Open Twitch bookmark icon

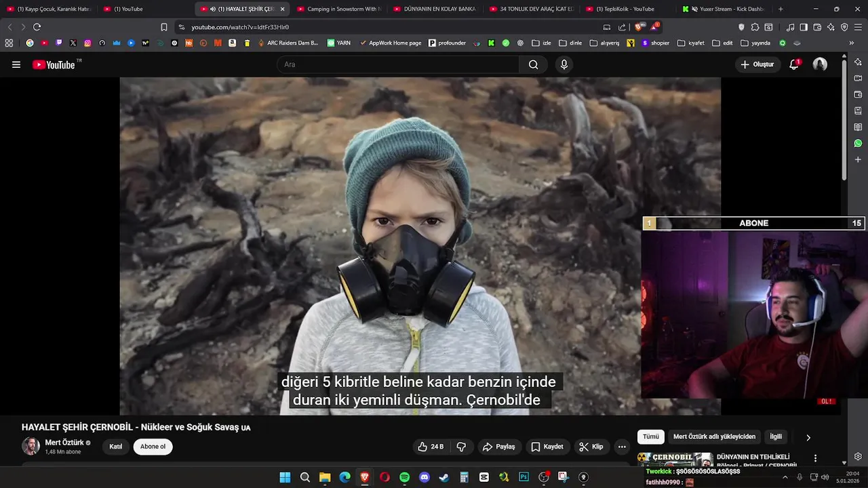[x=59, y=43]
